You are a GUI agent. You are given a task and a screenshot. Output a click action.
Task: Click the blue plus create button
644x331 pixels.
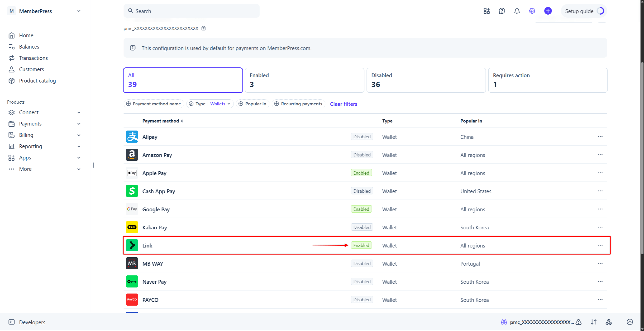point(548,11)
